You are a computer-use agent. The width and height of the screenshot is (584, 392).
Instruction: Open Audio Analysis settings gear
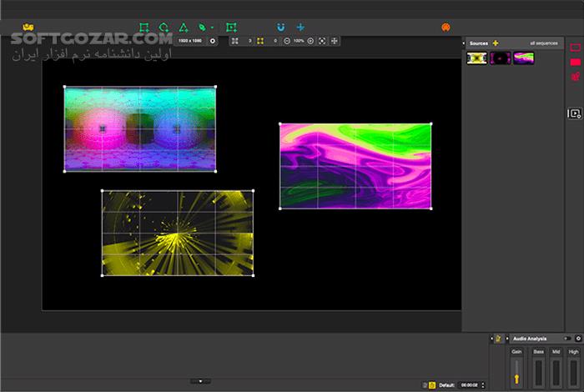click(x=578, y=338)
